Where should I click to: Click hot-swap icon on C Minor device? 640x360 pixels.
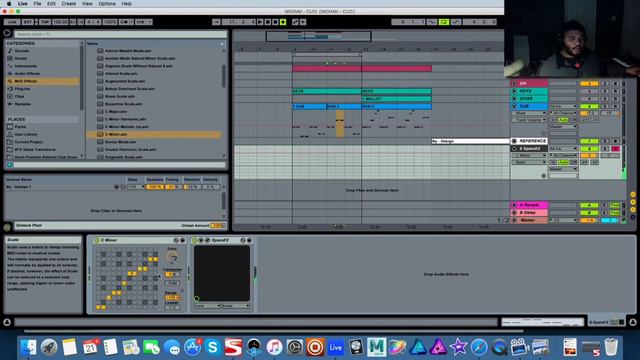pos(176,240)
